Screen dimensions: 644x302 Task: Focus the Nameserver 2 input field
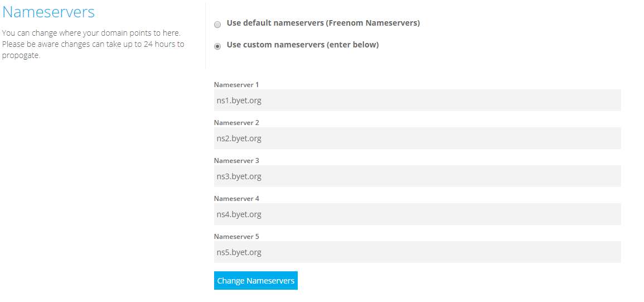pyautogui.click(x=417, y=138)
